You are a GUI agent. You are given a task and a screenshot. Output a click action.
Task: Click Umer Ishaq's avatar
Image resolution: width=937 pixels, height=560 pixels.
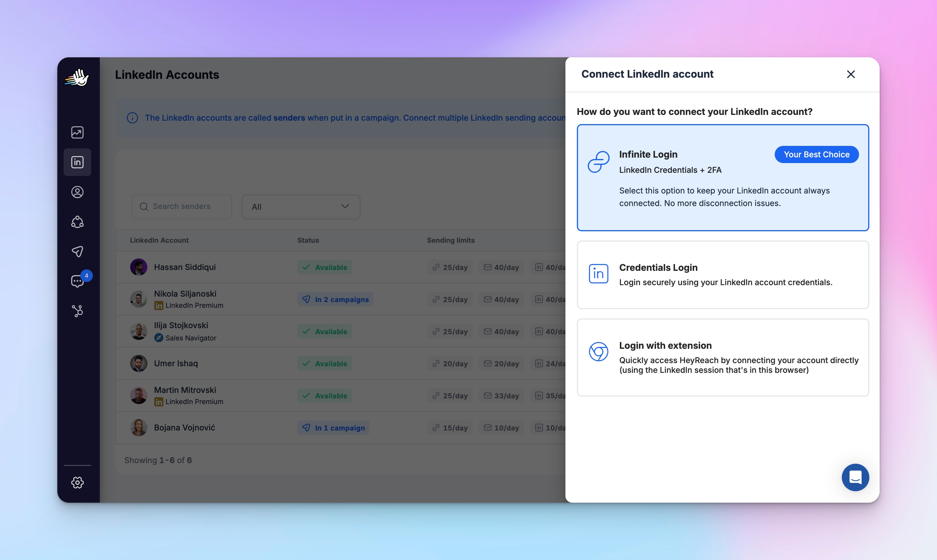138,363
